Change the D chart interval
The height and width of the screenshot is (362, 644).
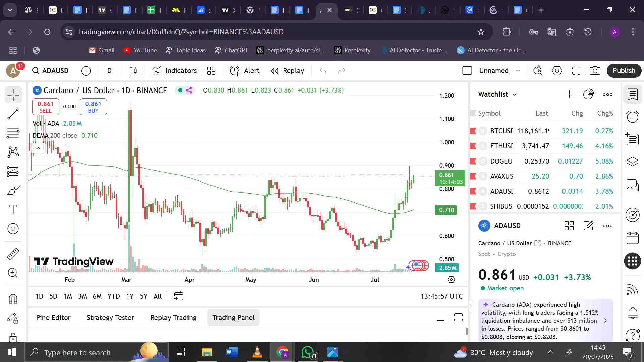pyautogui.click(x=109, y=71)
